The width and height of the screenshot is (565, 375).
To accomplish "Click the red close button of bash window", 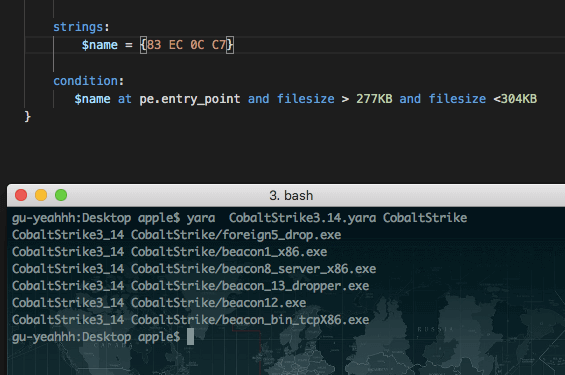I will 21,195.
